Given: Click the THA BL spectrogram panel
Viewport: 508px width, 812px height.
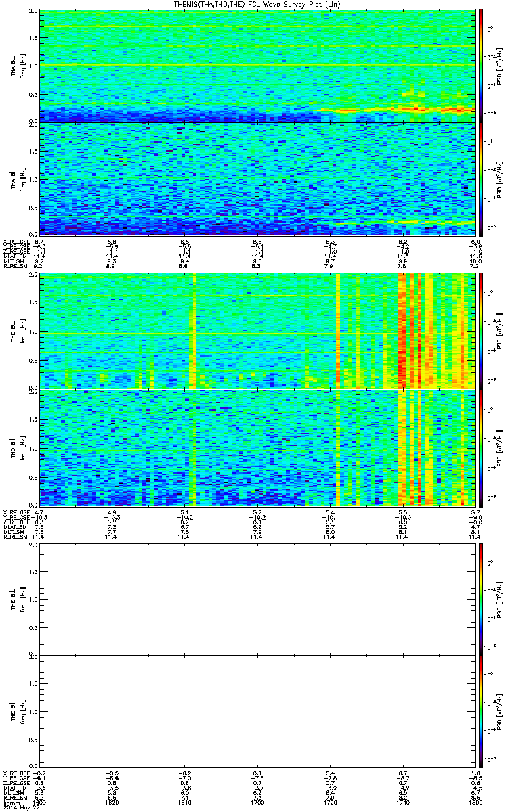Looking at the screenshot, I should tap(257, 66).
